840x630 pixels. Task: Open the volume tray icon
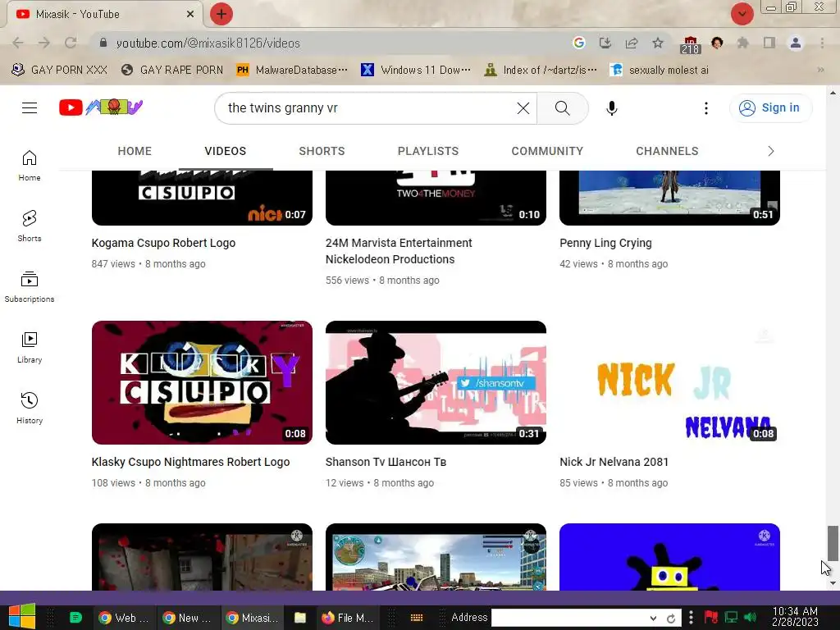pos(750,618)
